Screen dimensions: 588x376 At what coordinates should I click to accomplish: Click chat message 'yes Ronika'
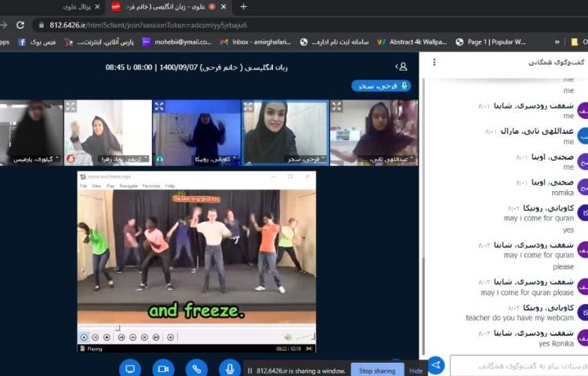click(556, 343)
